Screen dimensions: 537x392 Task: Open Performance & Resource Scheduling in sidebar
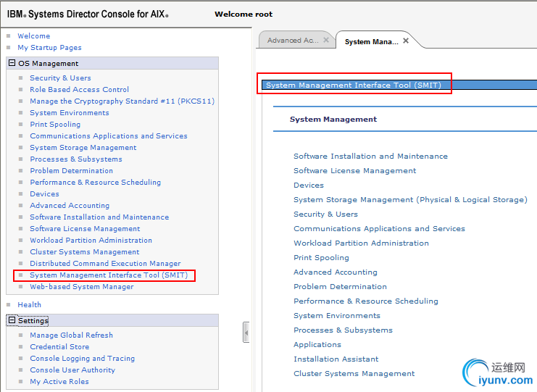click(x=95, y=183)
